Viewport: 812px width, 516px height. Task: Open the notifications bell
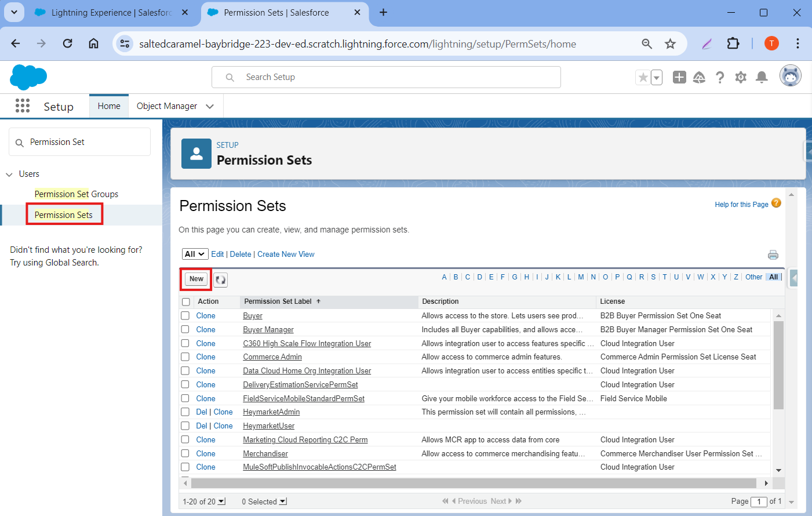coord(762,77)
